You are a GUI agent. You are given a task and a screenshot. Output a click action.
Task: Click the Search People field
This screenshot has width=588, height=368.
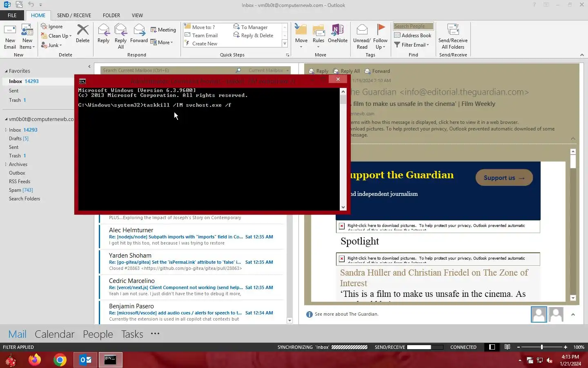[413, 26]
